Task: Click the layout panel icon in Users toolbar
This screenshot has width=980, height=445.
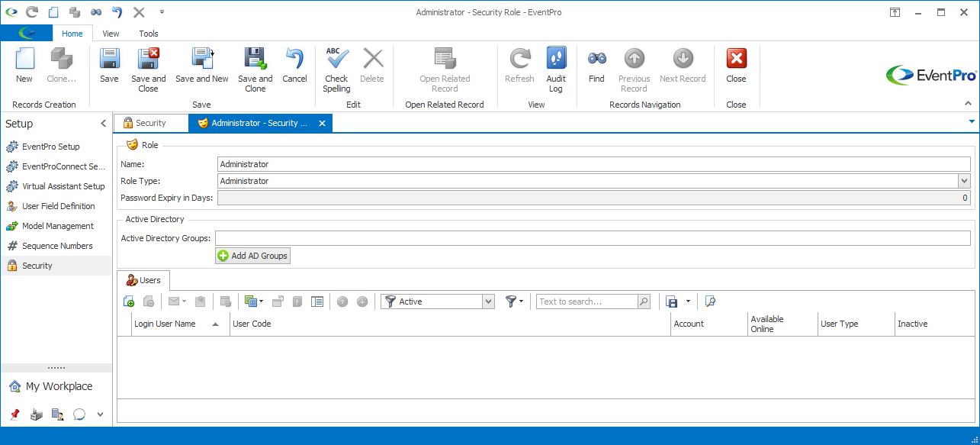Action: click(318, 302)
